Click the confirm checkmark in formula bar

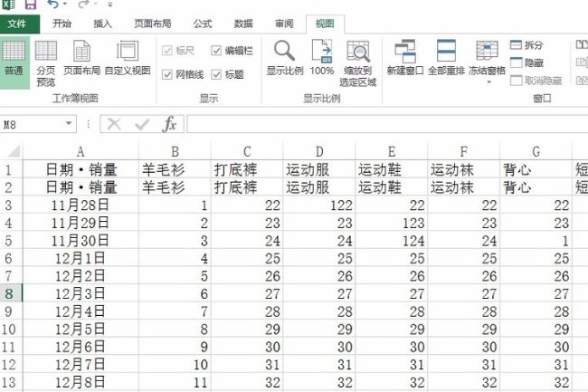tap(142, 124)
